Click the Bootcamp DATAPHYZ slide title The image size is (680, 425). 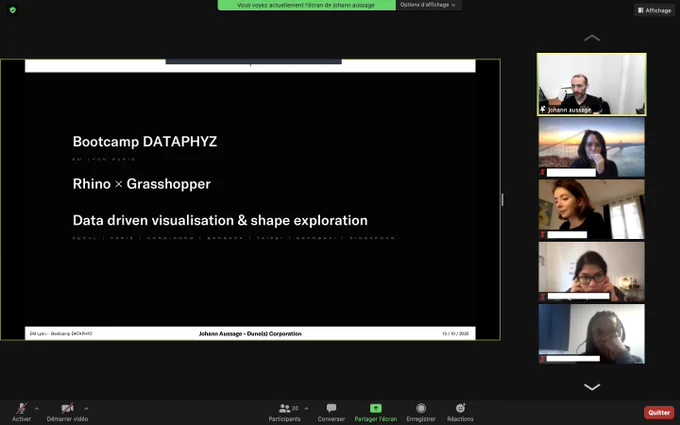click(145, 141)
